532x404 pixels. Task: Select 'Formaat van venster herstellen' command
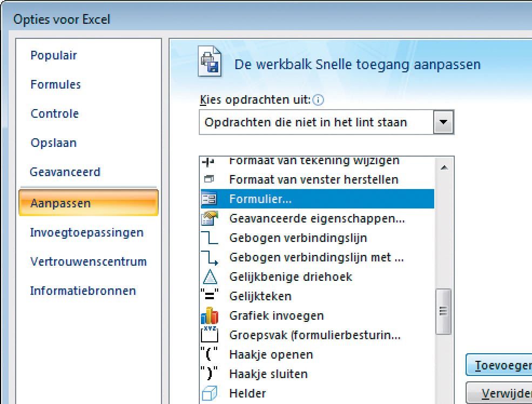pos(318,179)
